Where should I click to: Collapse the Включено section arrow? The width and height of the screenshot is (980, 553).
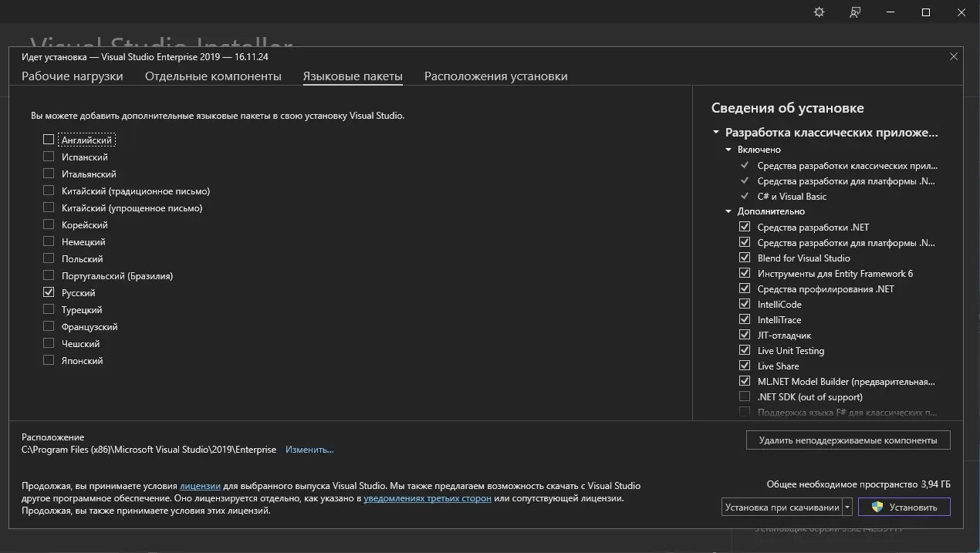[x=728, y=150]
